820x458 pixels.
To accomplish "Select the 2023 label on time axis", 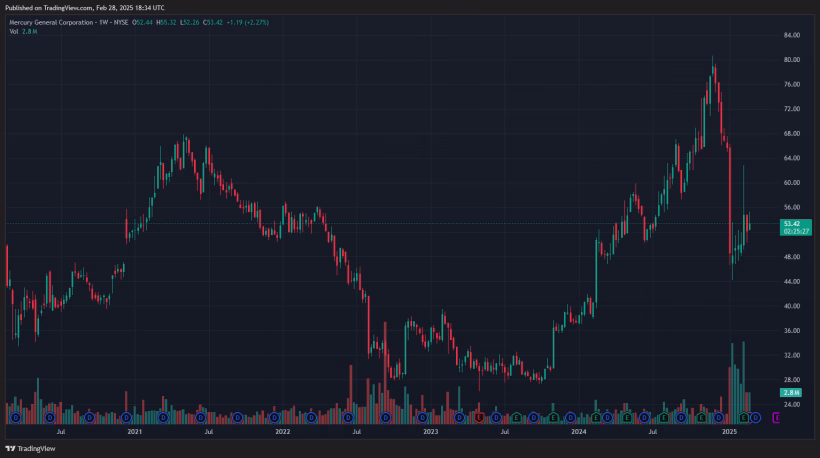I will coord(431,432).
